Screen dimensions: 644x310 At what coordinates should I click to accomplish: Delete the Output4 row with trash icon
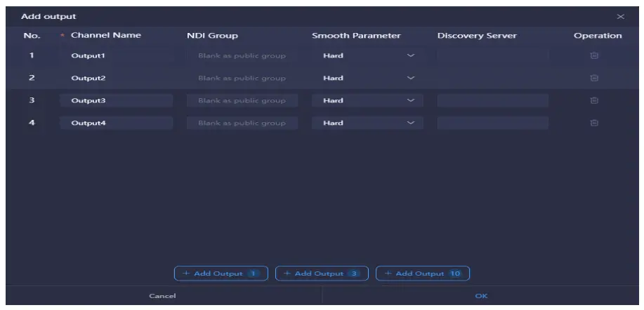click(x=594, y=123)
